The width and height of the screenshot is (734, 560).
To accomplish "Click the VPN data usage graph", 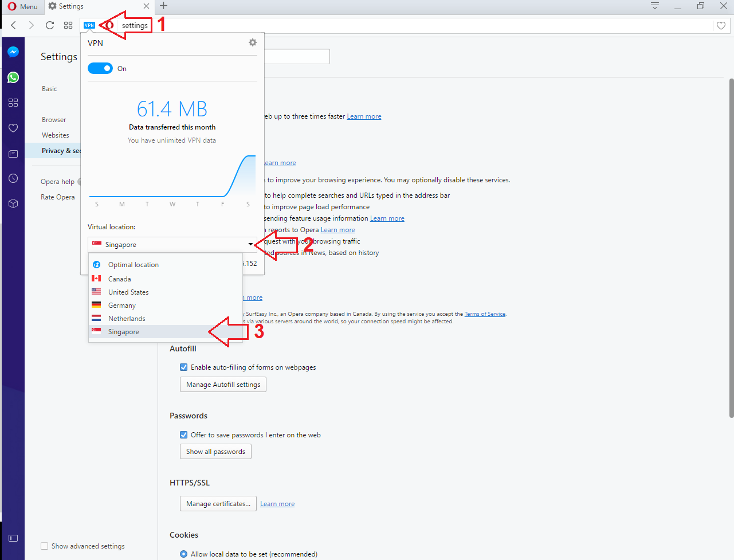I will [172, 176].
